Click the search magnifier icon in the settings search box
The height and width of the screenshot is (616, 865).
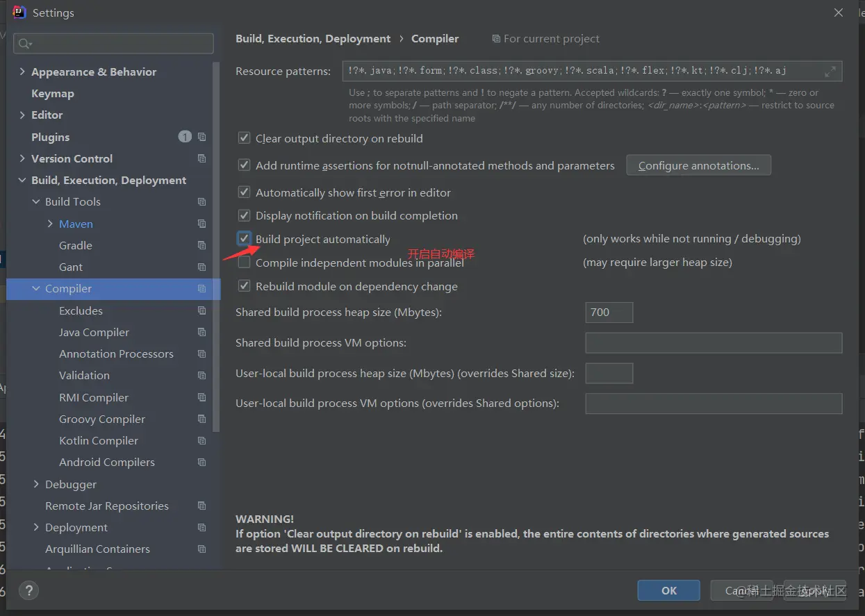pos(25,44)
